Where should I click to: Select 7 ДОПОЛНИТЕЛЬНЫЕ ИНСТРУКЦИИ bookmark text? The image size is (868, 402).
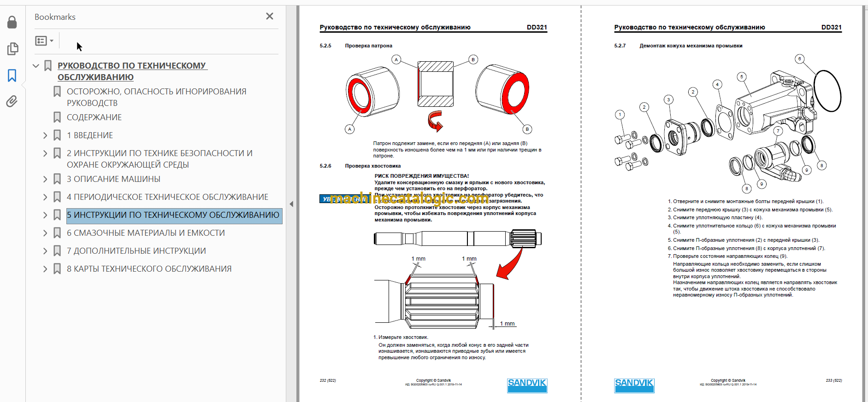tap(136, 251)
